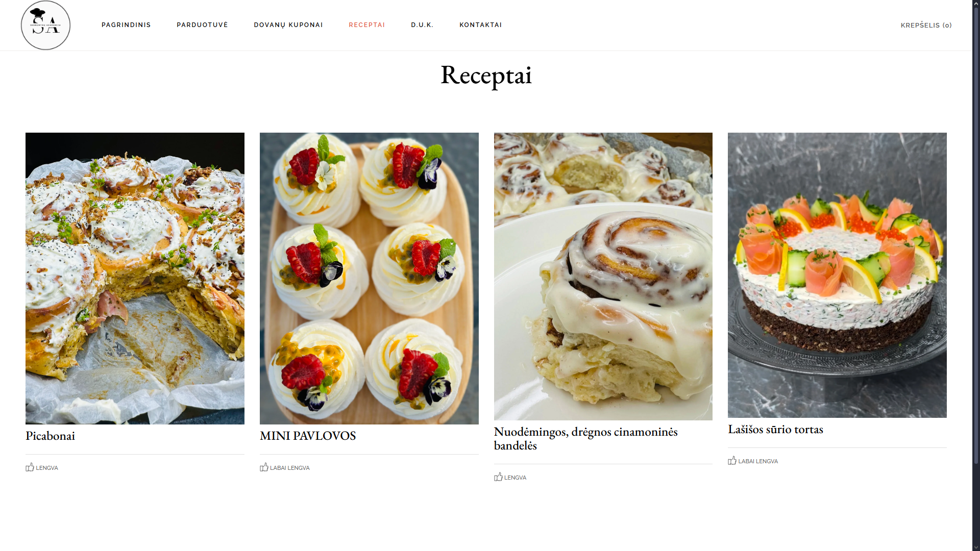
Task: Open the MINI PAVLOVOS recipe title
Action: coord(308,436)
